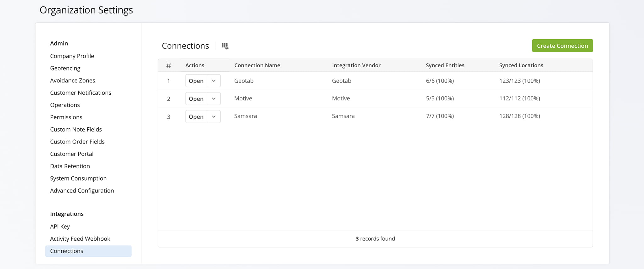Click Geotab in Integration Vendor column

pos(341,81)
